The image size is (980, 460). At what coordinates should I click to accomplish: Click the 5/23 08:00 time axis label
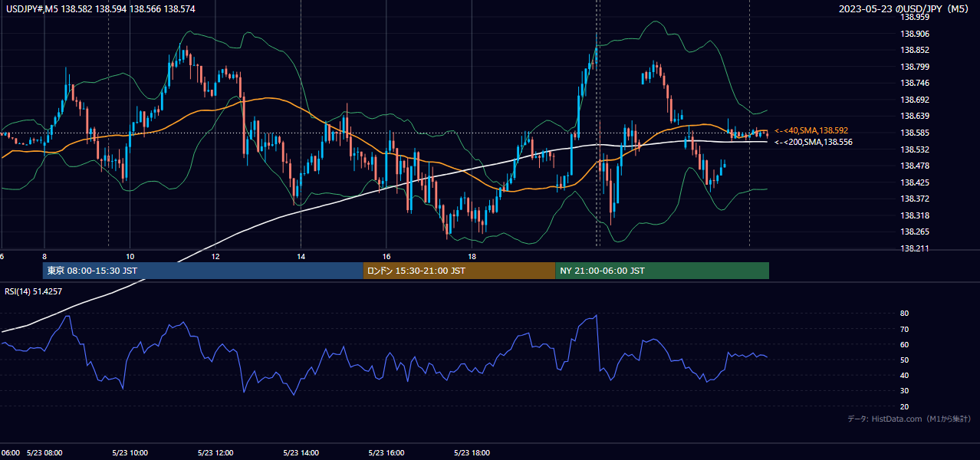click(x=44, y=452)
